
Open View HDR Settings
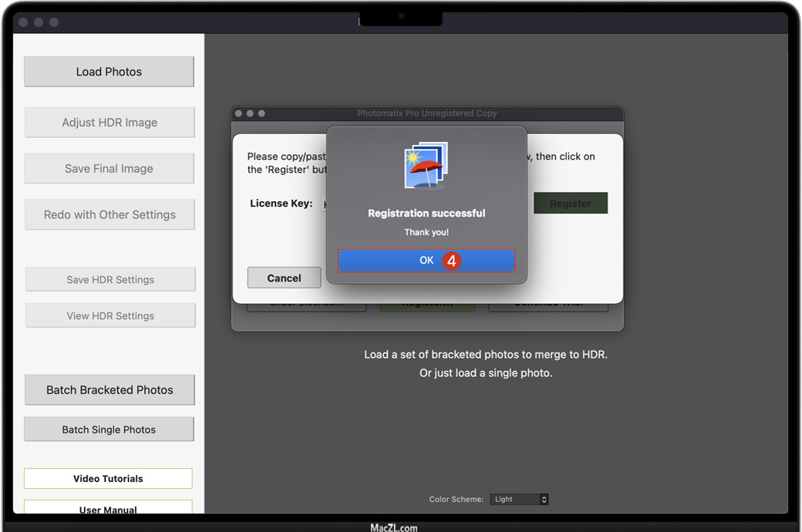pos(110,315)
